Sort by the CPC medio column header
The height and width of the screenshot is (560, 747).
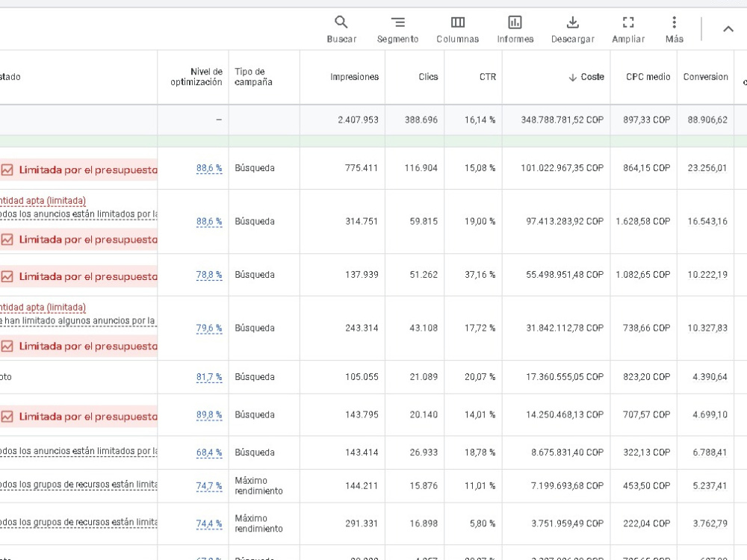648,77
